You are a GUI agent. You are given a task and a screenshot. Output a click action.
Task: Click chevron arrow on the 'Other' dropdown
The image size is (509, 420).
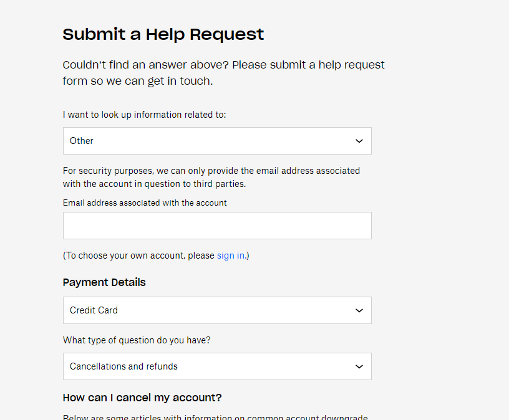coord(359,141)
